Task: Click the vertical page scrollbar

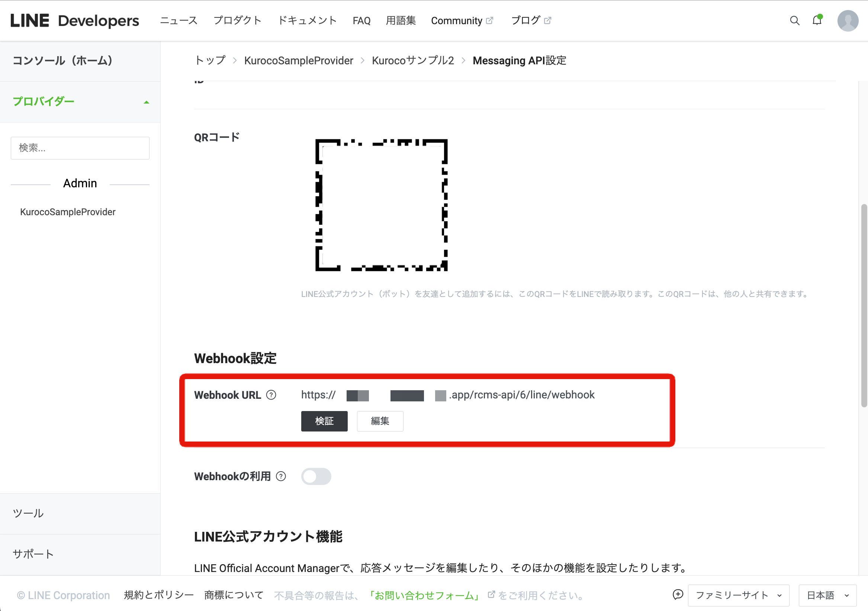Action: pyautogui.click(x=864, y=305)
